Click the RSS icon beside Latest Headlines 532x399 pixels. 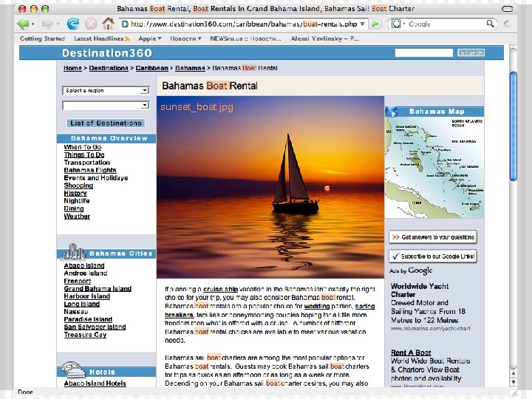[x=127, y=38]
